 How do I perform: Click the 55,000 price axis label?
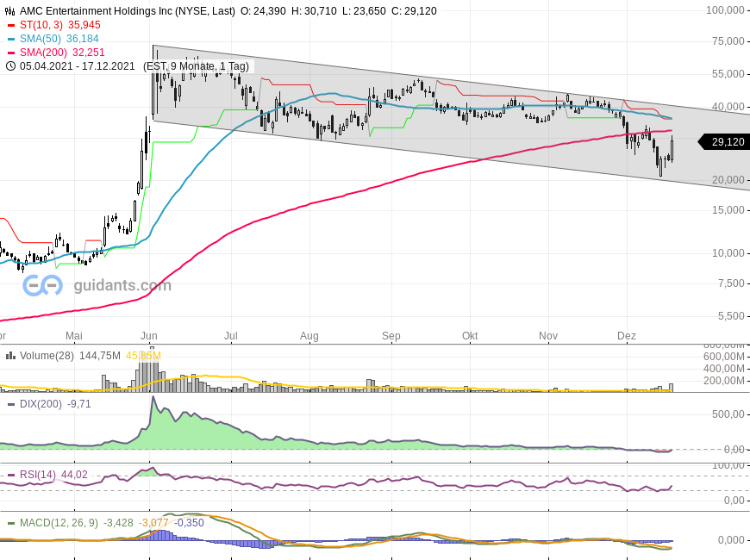(x=728, y=74)
